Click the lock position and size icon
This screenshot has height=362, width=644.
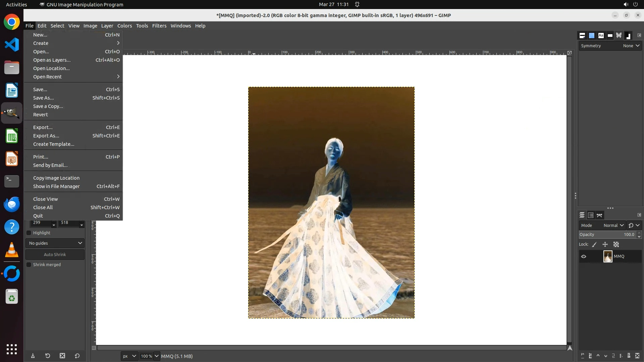[x=605, y=244]
